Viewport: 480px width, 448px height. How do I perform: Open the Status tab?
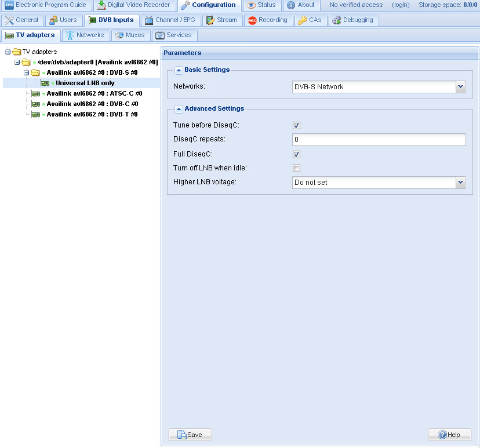tap(261, 5)
